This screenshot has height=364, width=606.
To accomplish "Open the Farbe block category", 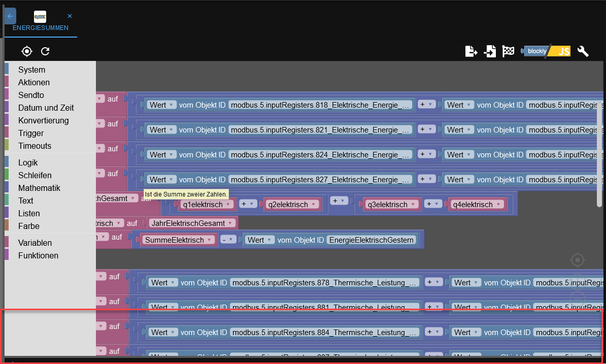I will click(28, 226).
